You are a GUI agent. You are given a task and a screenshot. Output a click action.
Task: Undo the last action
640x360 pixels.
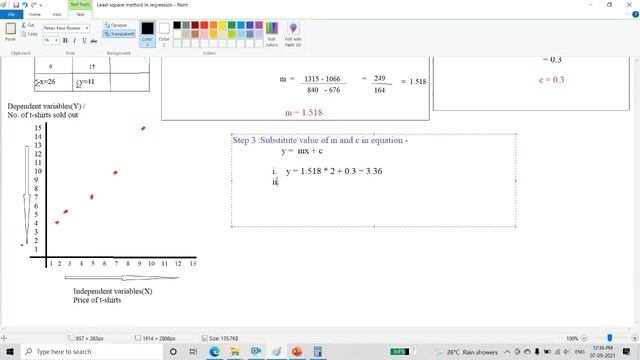coord(24,5)
